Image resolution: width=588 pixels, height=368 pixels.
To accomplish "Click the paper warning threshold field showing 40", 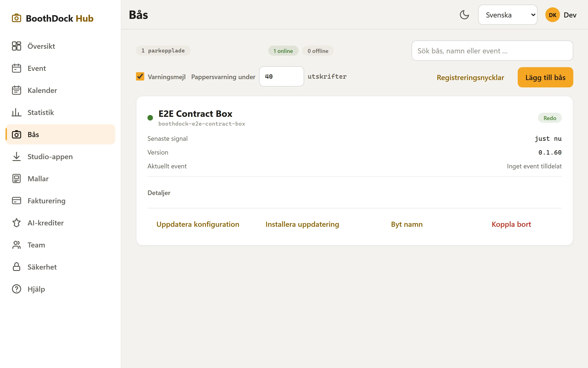I will point(281,76).
